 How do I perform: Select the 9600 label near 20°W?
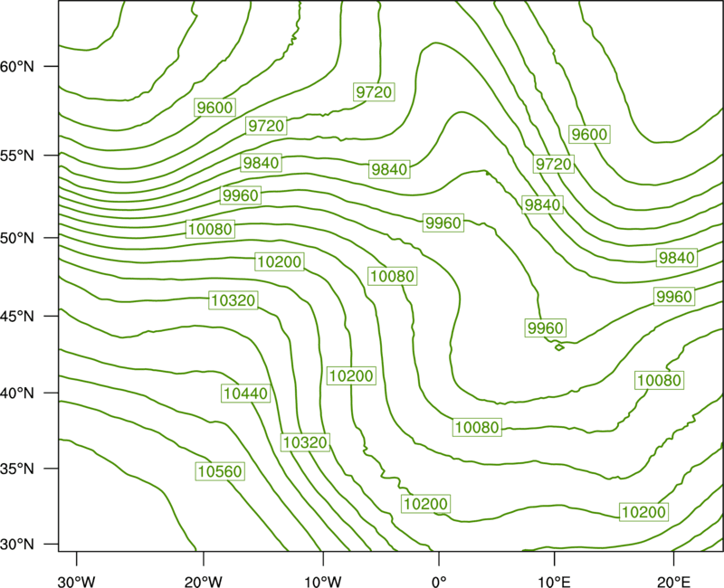pyautogui.click(x=214, y=108)
